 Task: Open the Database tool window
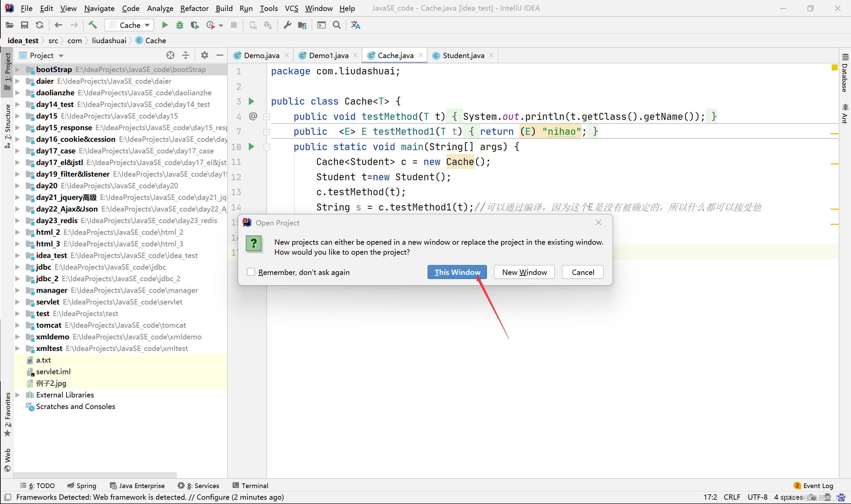click(x=845, y=73)
